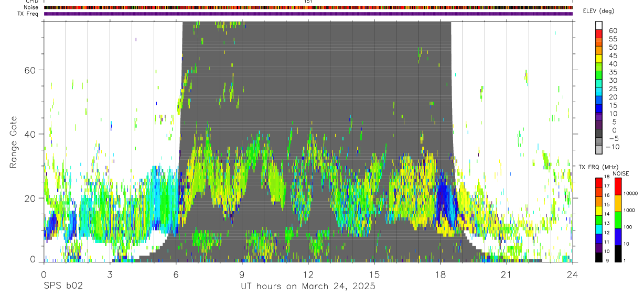Click the CPID row label
The height and width of the screenshot is (297, 644).
[33, 2]
